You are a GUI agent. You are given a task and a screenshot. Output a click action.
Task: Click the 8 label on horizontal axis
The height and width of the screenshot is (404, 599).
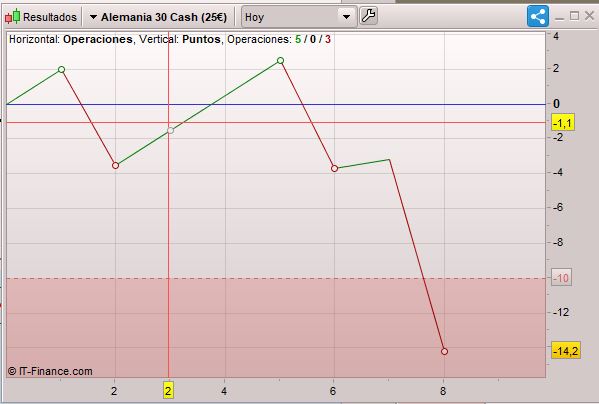(x=443, y=391)
